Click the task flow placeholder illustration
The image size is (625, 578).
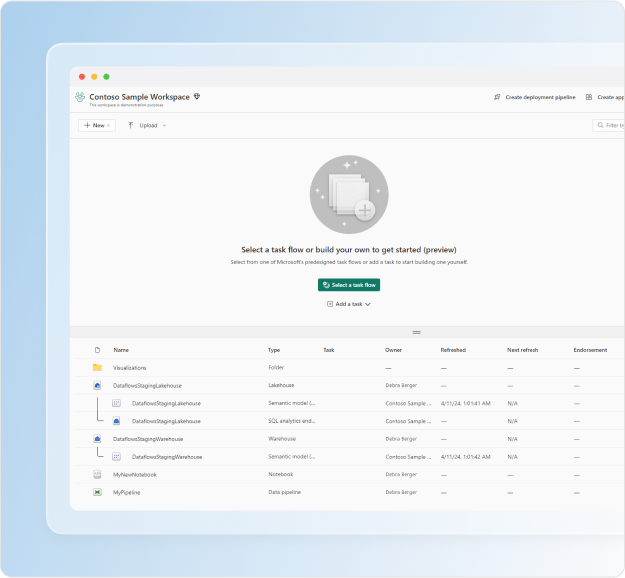[349, 194]
